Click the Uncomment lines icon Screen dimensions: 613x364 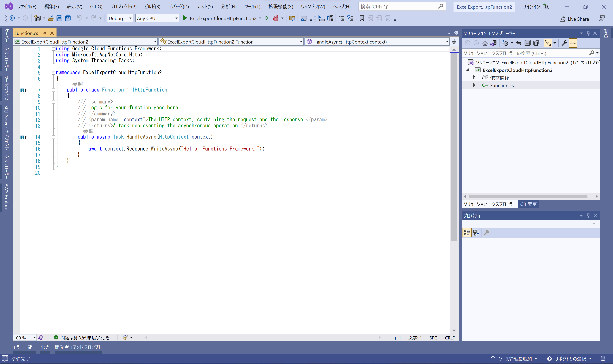[x=350, y=18]
